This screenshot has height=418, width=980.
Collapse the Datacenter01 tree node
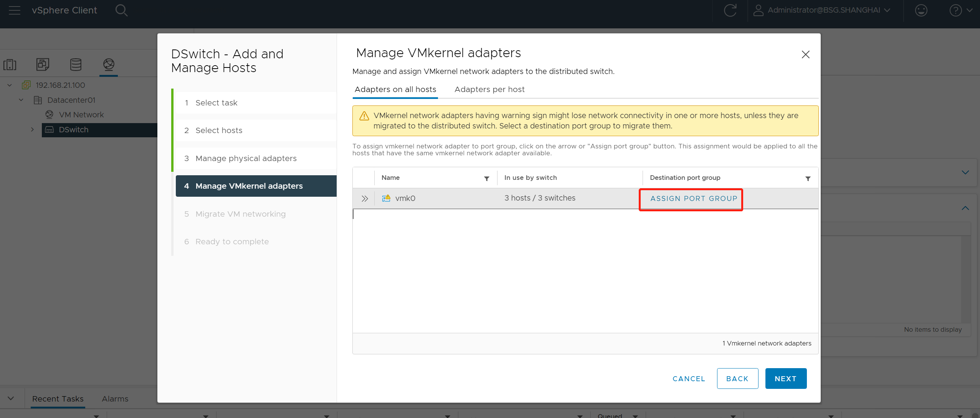tap(21, 100)
